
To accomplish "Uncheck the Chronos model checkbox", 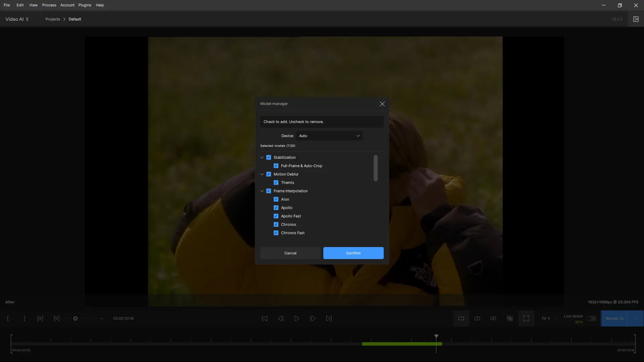I will 276,225.
